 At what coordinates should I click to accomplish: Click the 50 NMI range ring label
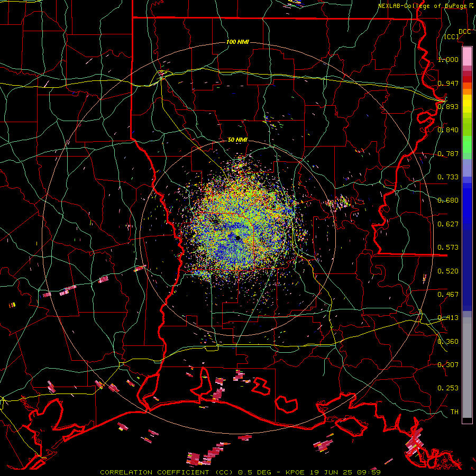click(237, 140)
